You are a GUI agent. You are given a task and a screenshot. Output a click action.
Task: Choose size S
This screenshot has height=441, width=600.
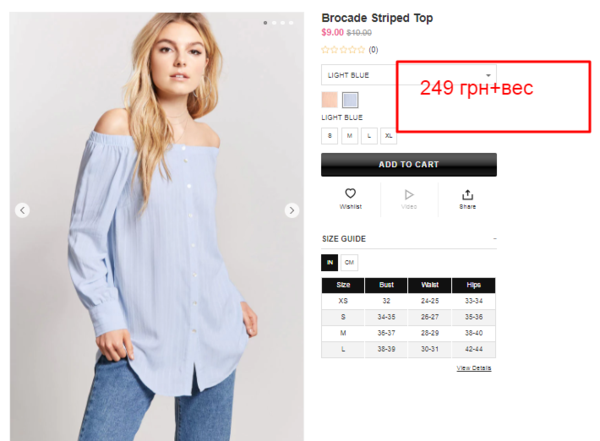pyautogui.click(x=329, y=136)
